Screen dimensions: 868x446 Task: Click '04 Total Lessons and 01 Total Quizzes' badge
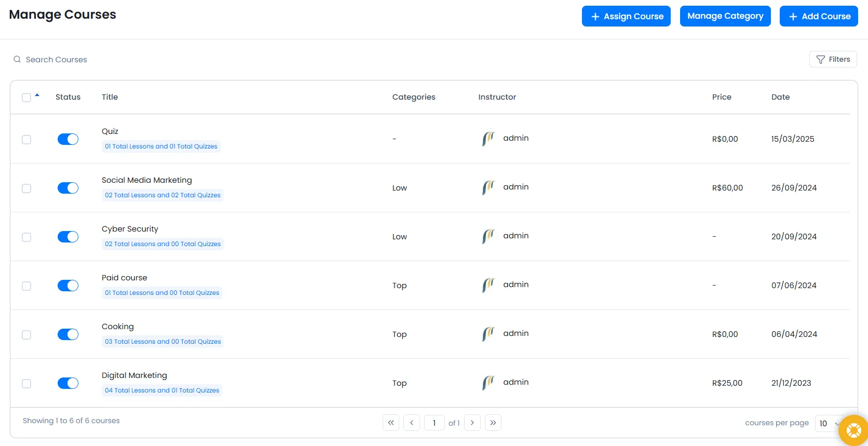[162, 390]
